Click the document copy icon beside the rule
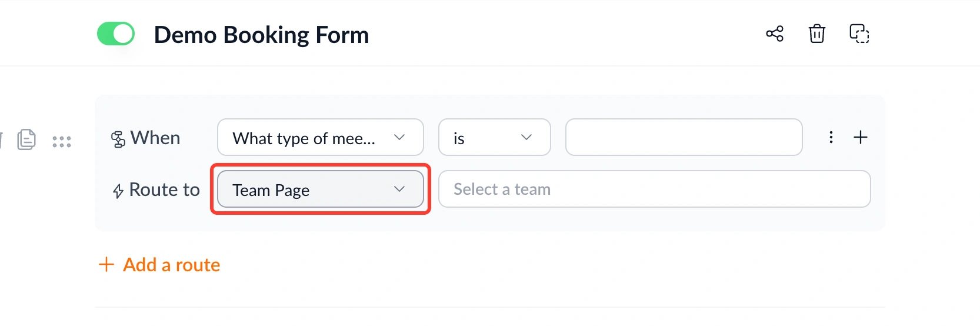 click(26, 139)
